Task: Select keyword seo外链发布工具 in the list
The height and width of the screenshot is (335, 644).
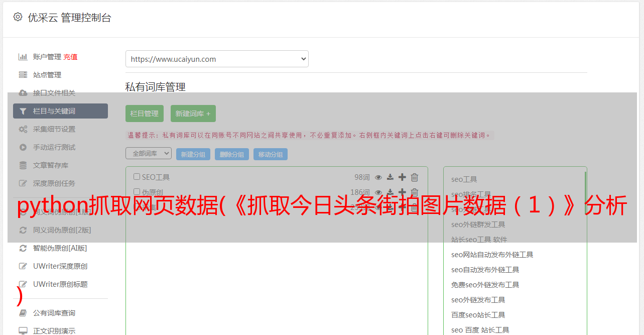Action: click(x=478, y=300)
